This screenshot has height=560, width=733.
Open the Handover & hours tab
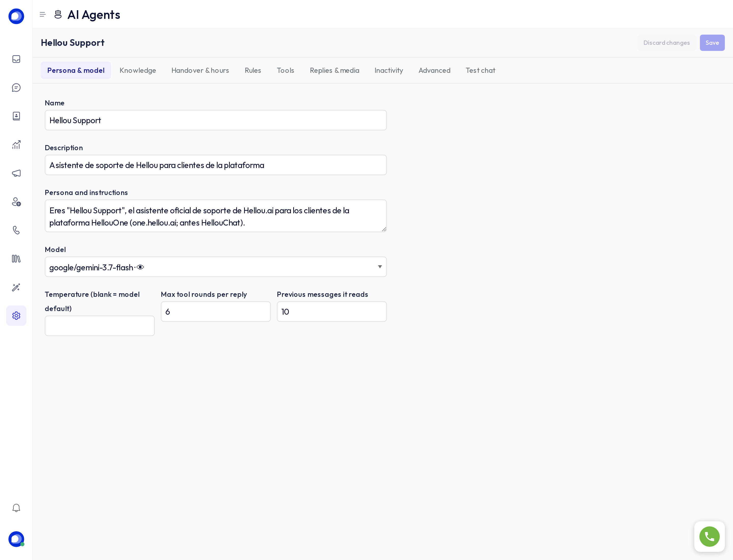pyautogui.click(x=200, y=70)
